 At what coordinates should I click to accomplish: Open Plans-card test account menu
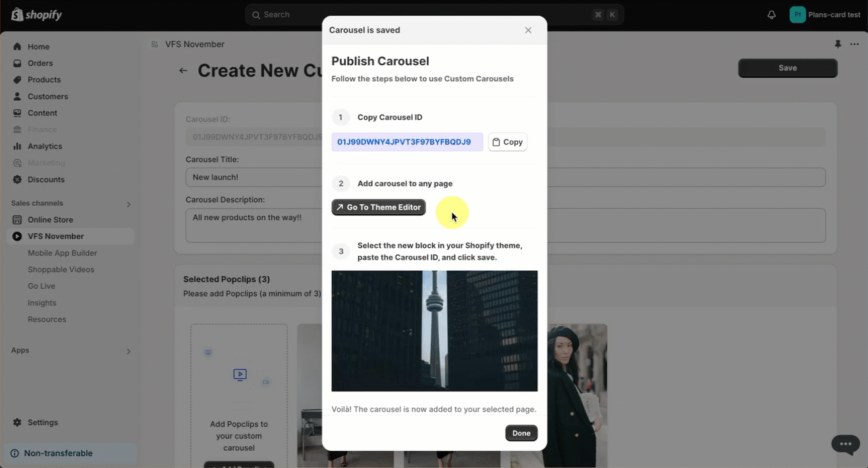(825, 15)
